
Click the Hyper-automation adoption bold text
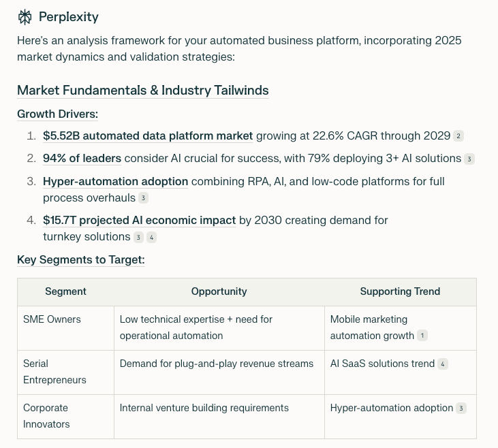[115, 181]
